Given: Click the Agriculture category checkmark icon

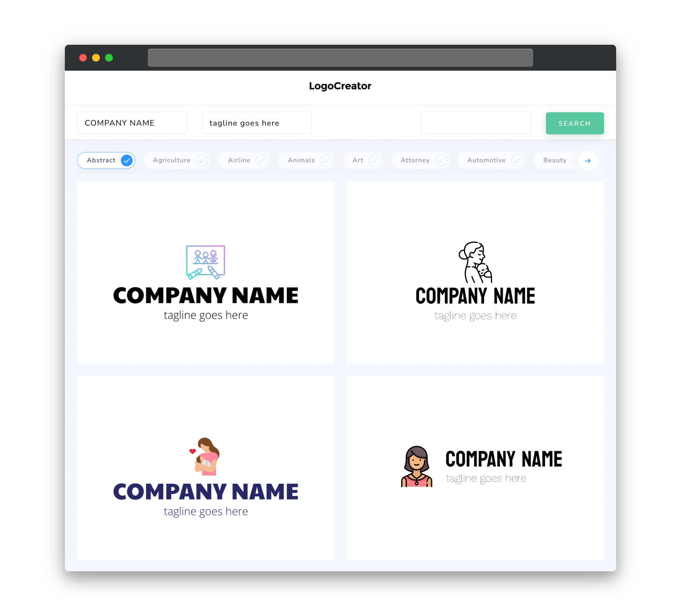Looking at the screenshot, I should (202, 160).
